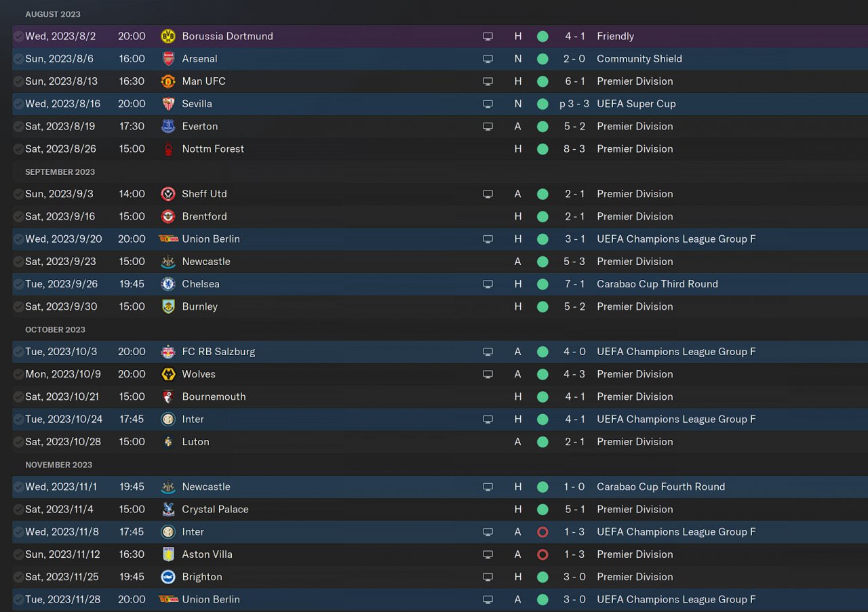Open the 8 - 3 Nottm Forest score
Screen dimensions: 868x612
pyautogui.click(x=574, y=149)
